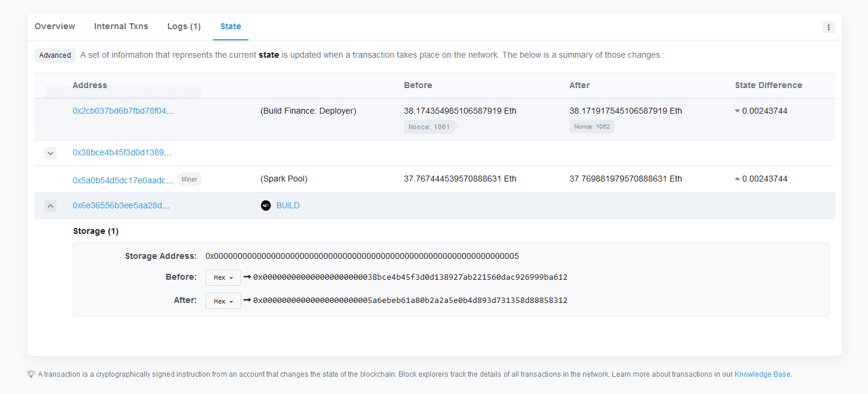Expand the 0x38bce4b45f3d0d1389 row

[50, 154]
